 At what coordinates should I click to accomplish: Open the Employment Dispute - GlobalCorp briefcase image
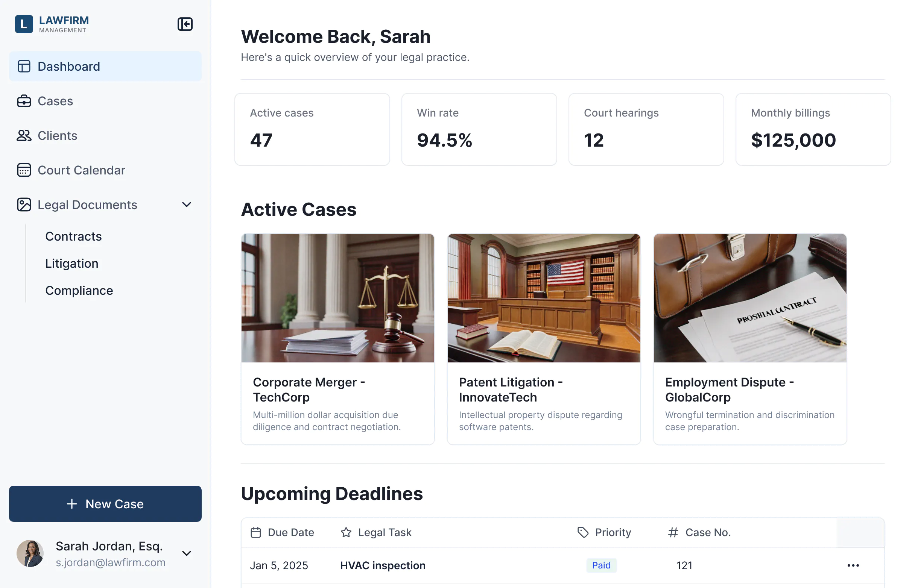coord(750,298)
